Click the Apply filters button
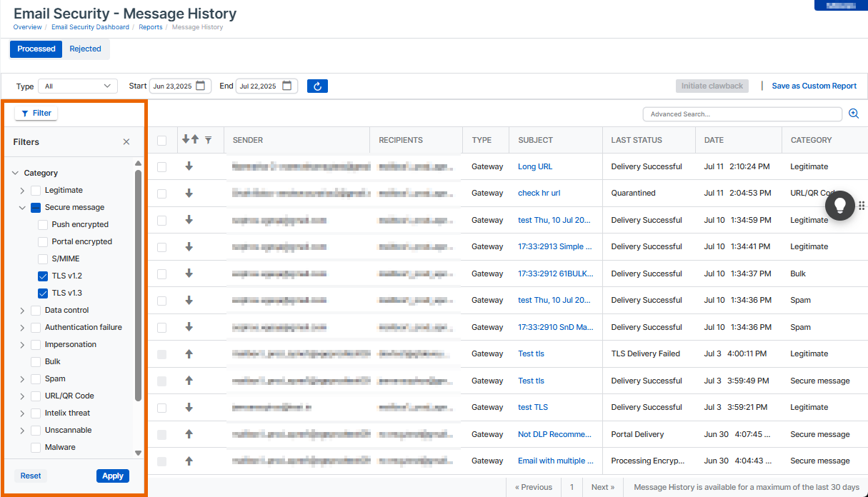 click(112, 476)
